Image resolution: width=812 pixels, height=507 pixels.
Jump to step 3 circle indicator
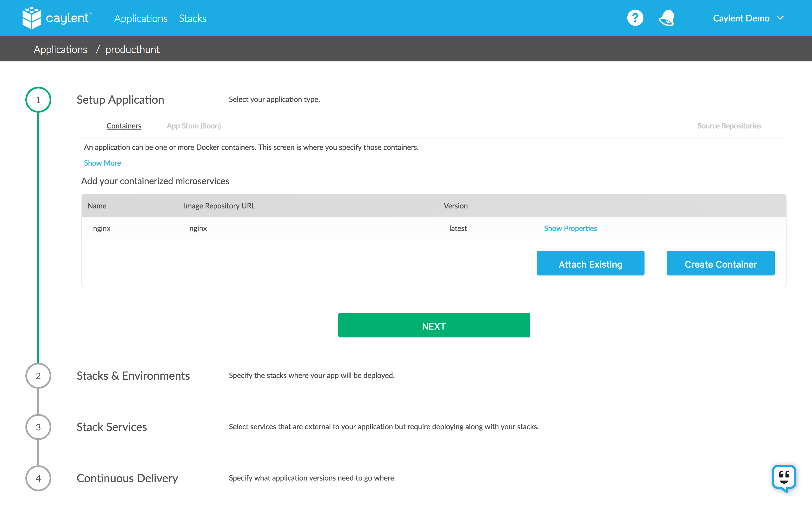pos(38,427)
